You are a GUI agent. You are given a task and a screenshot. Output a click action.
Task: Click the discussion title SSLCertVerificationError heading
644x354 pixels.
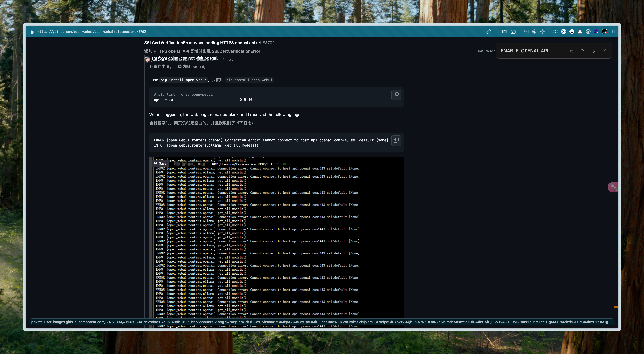[x=203, y=43]
